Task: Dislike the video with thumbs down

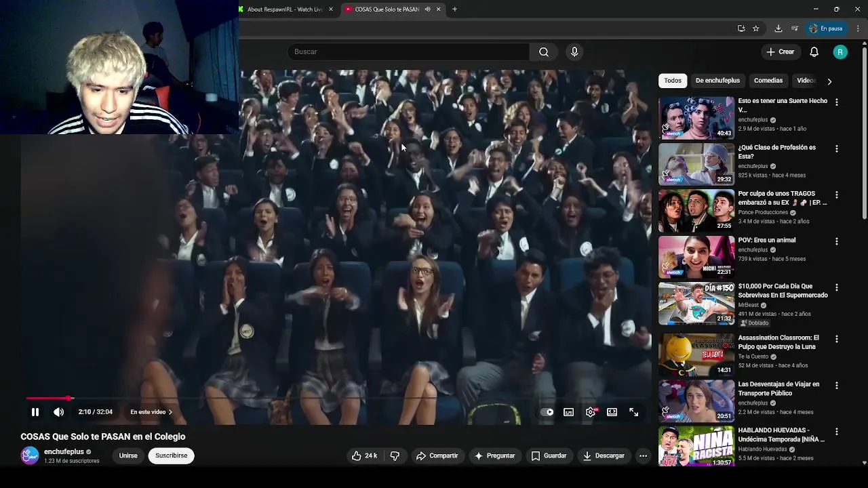Action: coord(395,456)
